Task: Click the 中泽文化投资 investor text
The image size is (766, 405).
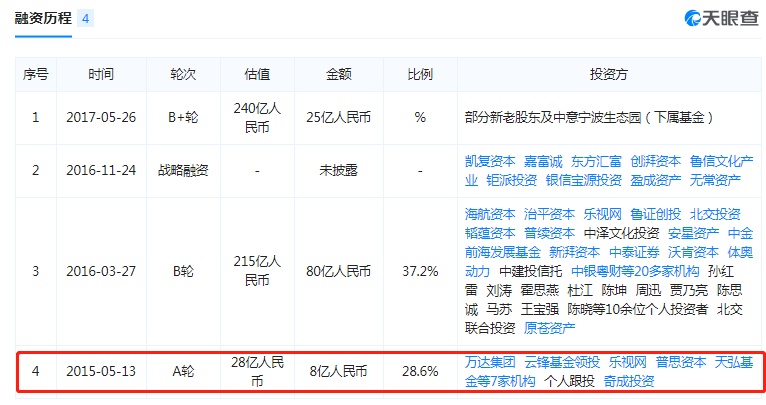Action: (x=621, y=233)
